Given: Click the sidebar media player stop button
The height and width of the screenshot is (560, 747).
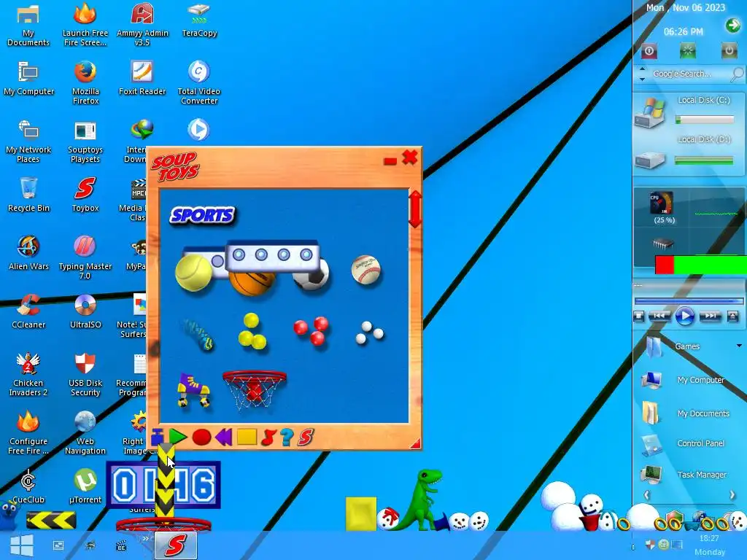Looking at the screenshot, I should click(x=639, y=316).
